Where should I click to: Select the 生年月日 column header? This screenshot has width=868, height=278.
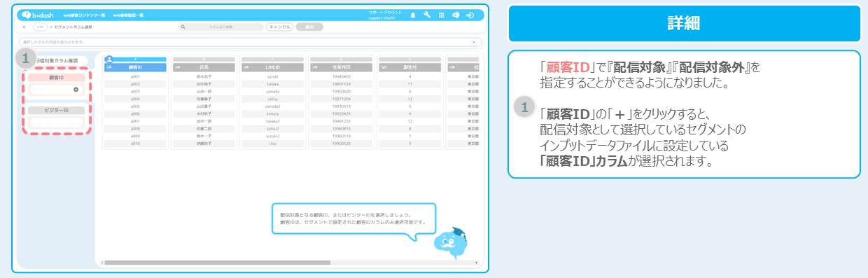pos(341,67)
